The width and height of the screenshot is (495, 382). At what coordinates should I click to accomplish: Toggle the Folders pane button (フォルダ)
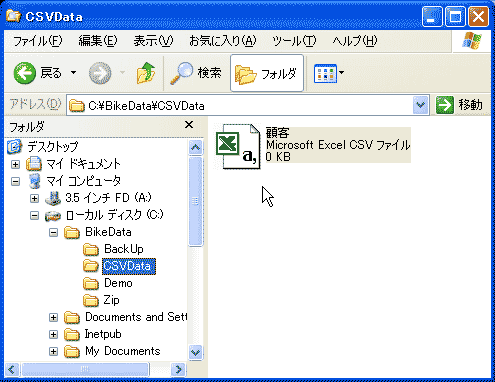click(x=267, y=73)
